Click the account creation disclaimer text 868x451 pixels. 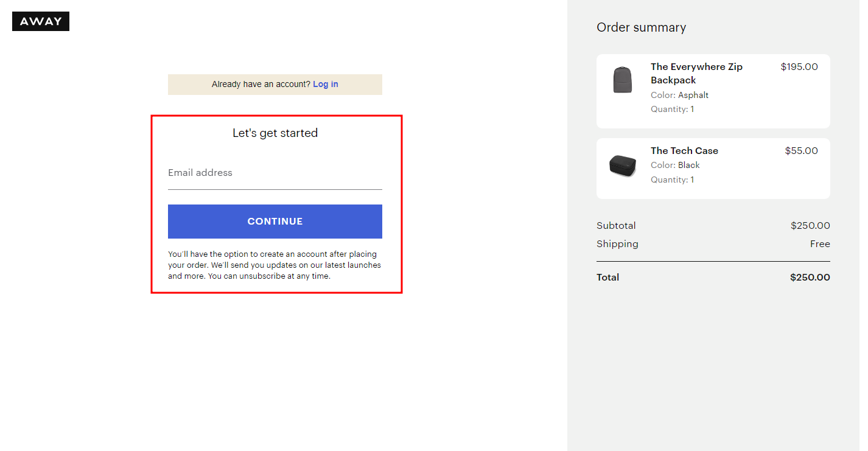click(275, 265)
